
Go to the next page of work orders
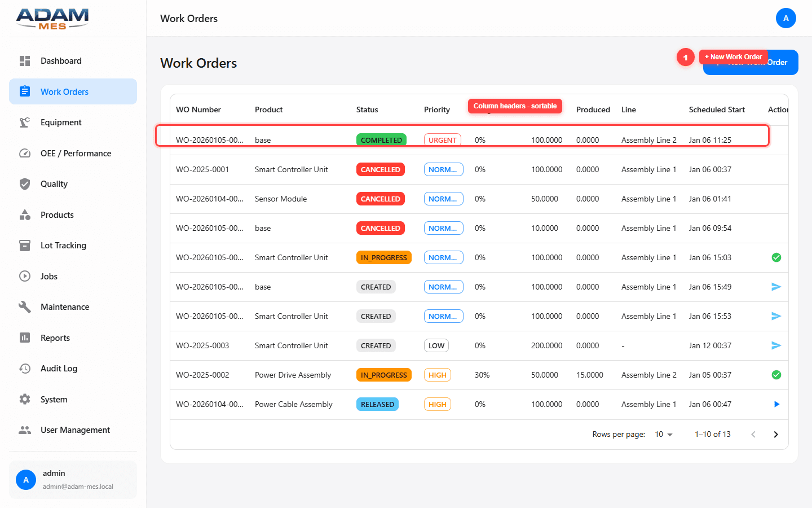(776, 434)
